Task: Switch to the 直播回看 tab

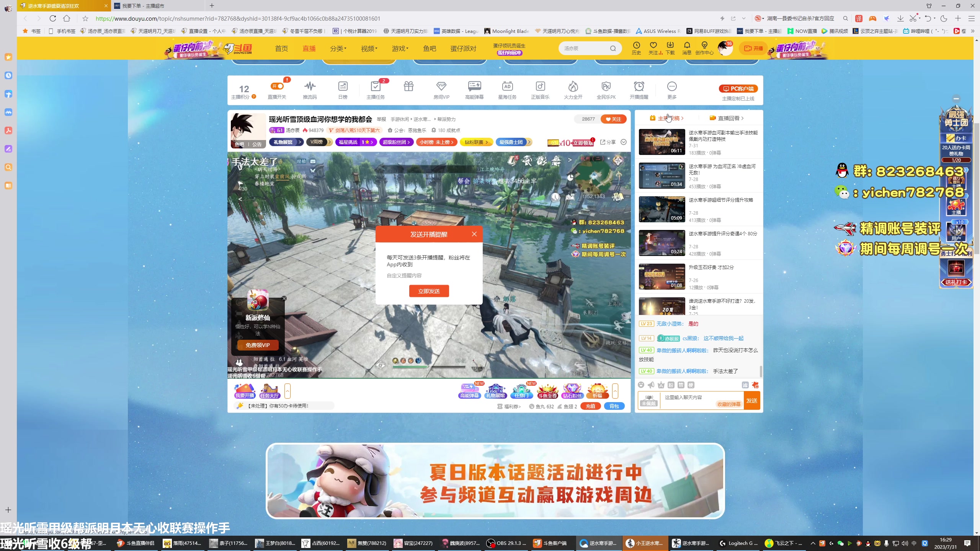Action: 726,118
